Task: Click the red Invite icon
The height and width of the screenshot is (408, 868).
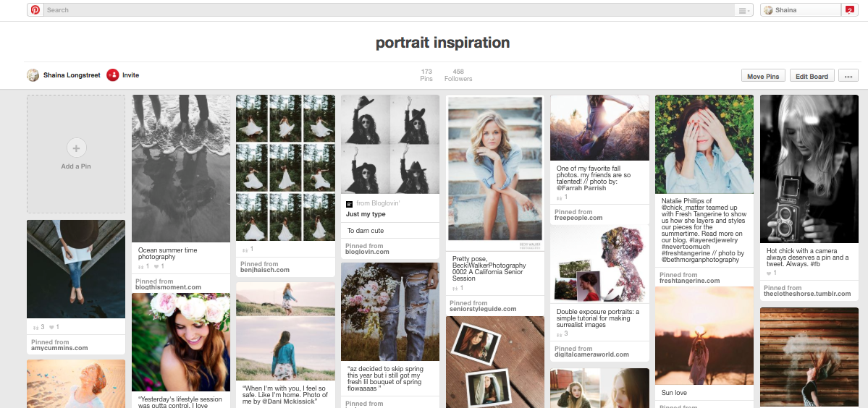Action: pyautogui.click(x=113, y=75)
